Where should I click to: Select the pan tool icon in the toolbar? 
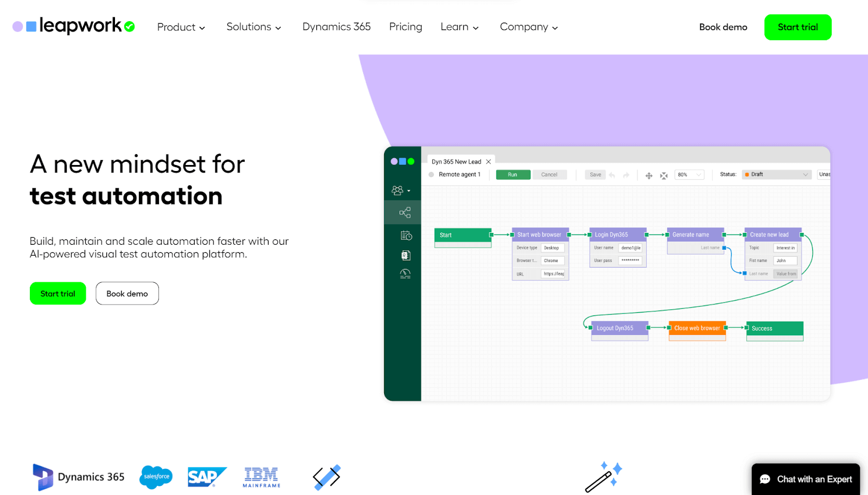tap(649, 175)
